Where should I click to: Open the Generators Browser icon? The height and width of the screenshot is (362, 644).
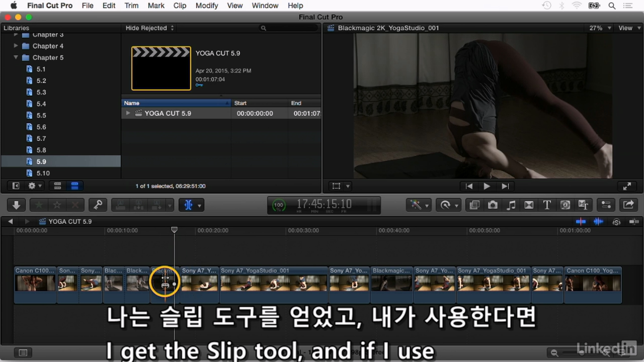pos(565,205)
